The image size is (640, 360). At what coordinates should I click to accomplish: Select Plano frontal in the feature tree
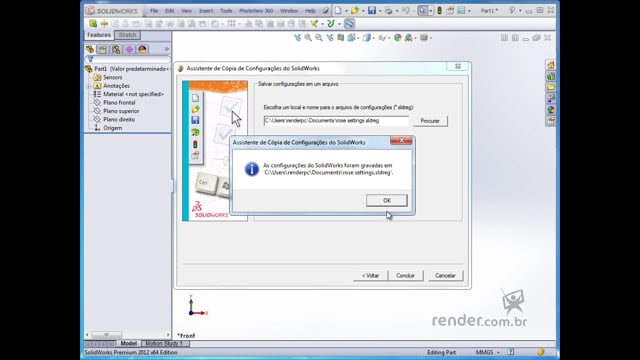(x=119, y=102)
